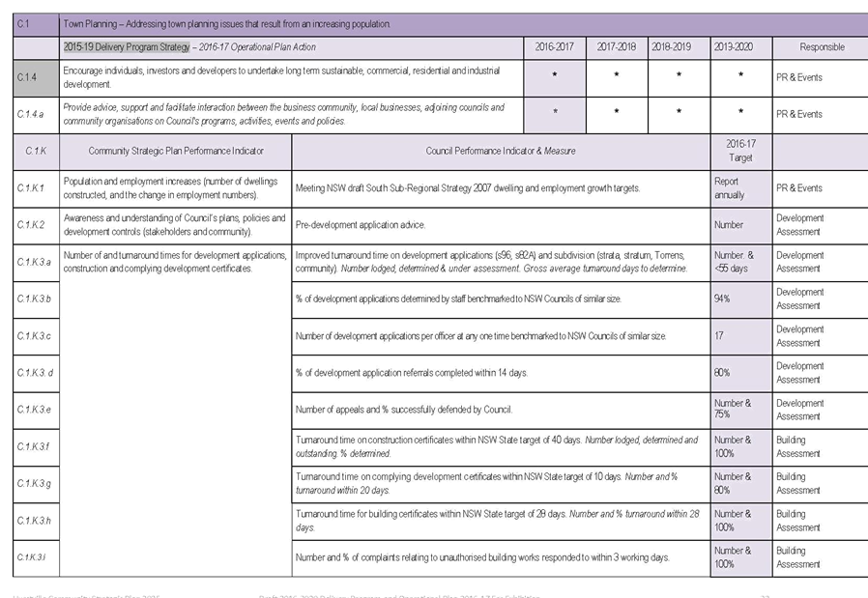This screenshot has height=598, width=868.
Task: Click the Council Performance Indicator & Measure header
Action: tap(501, 151)
